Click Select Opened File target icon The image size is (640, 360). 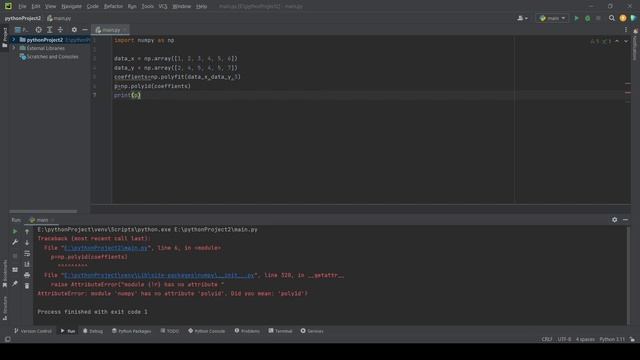point(38,30)
